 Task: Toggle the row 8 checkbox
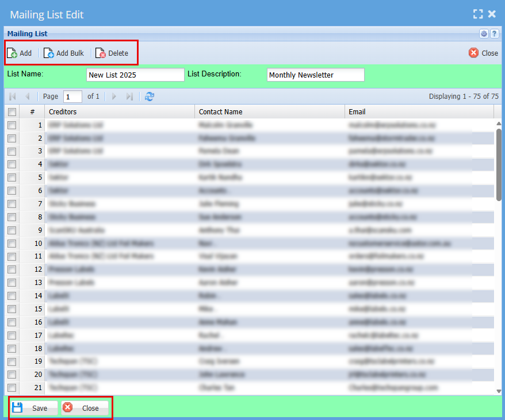(12, 217)
